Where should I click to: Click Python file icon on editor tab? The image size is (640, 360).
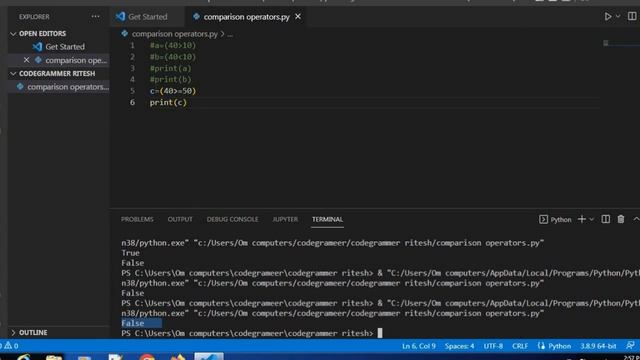[196, 17]
